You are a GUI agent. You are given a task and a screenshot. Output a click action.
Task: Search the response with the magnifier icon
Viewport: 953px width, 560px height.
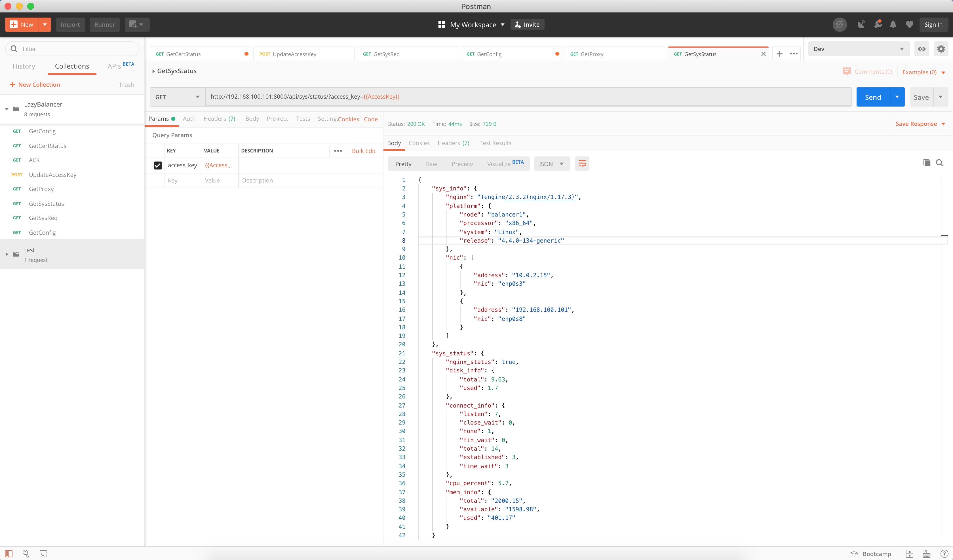(x=939, y=163)
